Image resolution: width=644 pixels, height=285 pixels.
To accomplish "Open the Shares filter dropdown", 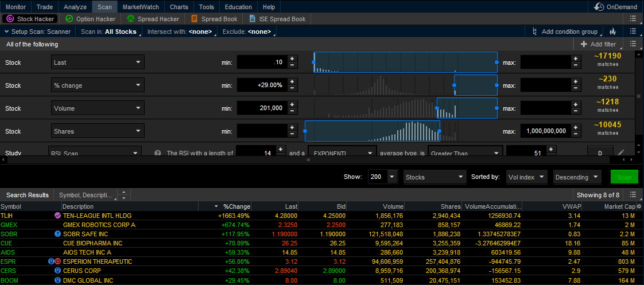I will click(x=98, y=131).
